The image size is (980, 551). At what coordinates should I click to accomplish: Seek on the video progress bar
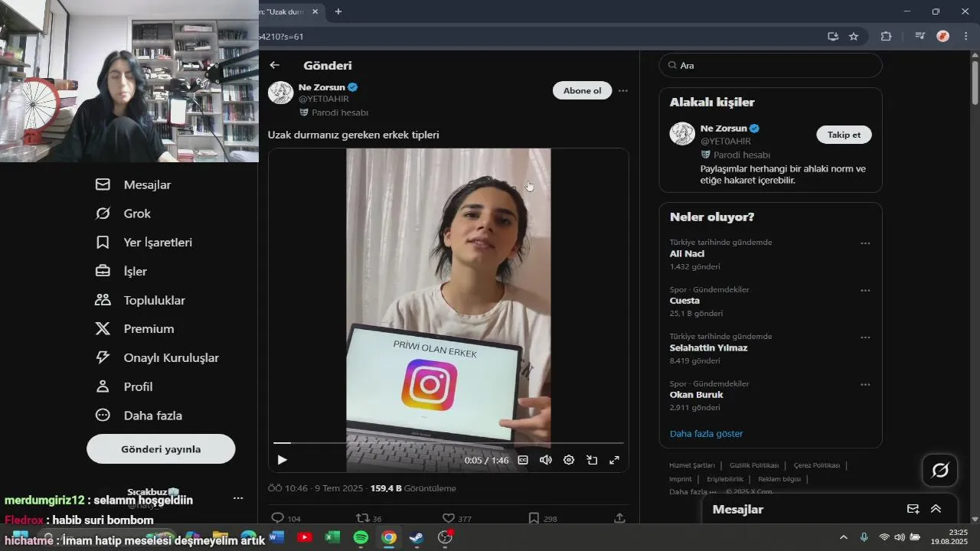(449, 443)
